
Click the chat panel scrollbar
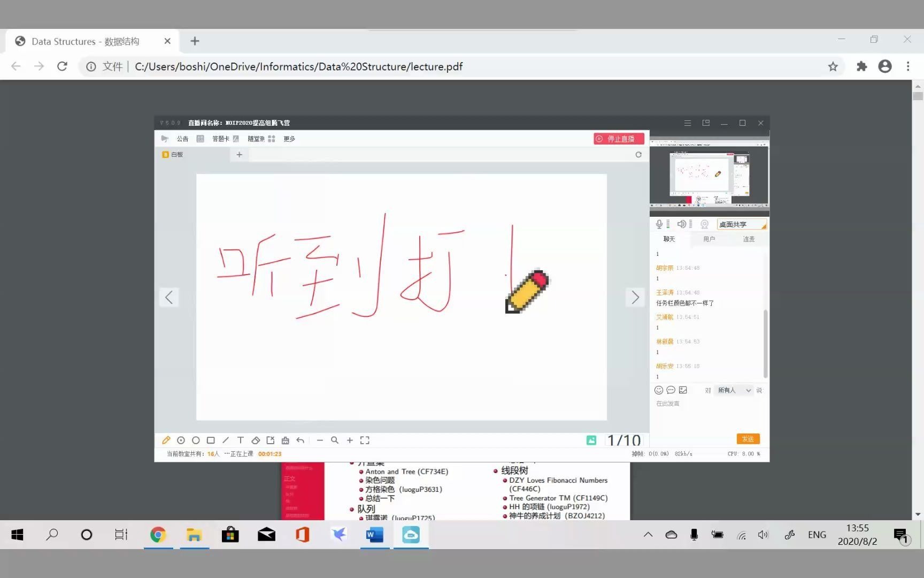click(765, 344)
